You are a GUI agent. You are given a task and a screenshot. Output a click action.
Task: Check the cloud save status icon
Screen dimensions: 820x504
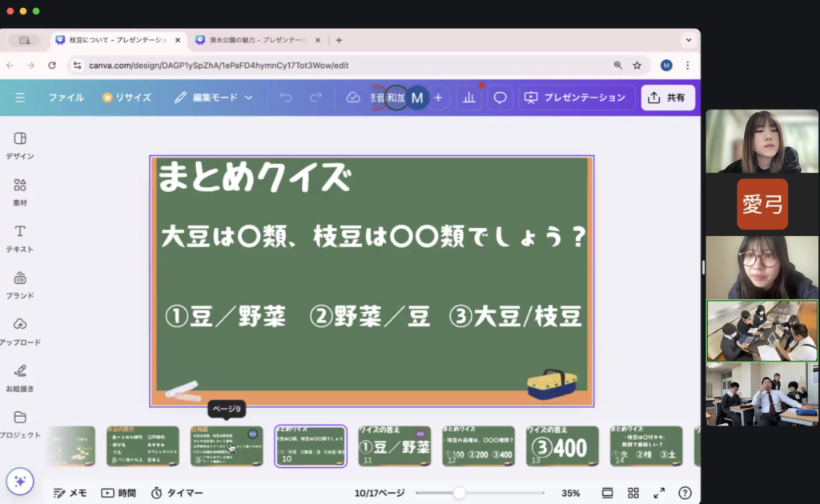click(353, 98)
